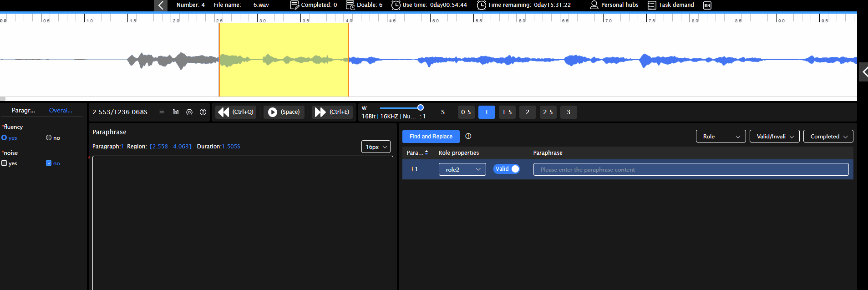Click info icon beside Find and Replace
This screenshot has height=290, width=868.
(x=468, y=136)
